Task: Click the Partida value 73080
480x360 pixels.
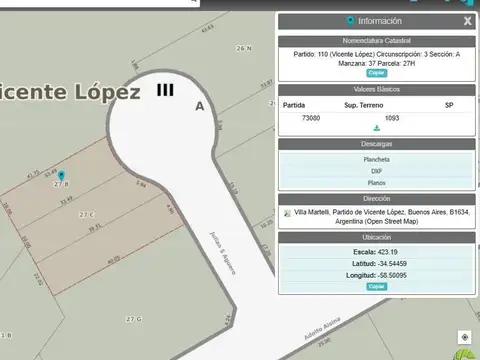Action: [311, 118]
